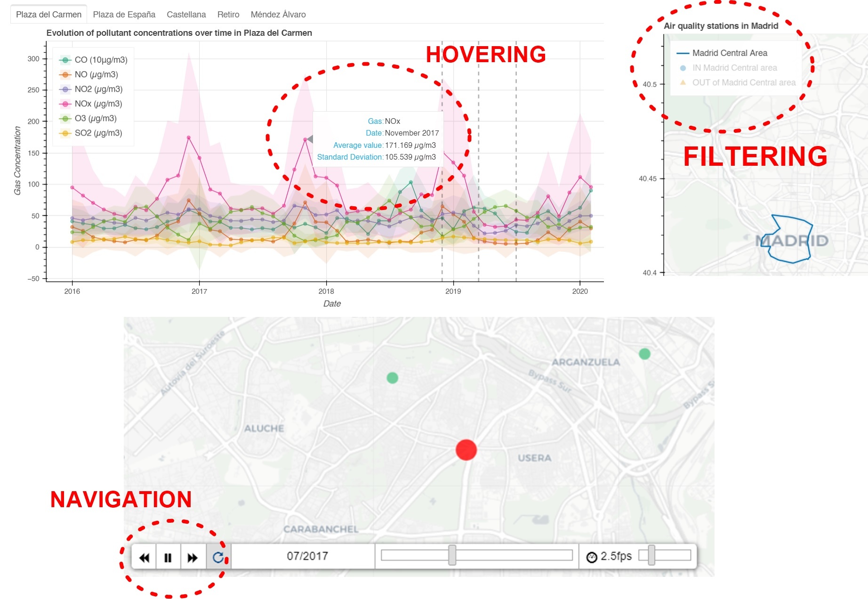868x599 pixels.
Task: Click the Date axis label under the chart
Action: (332, 304)
